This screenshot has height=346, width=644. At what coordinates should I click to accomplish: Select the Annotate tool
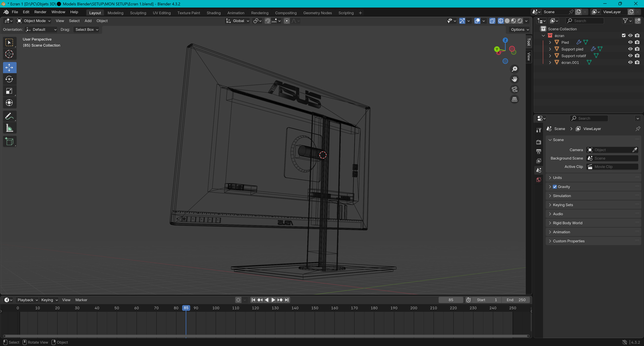[x=10, y=116]
